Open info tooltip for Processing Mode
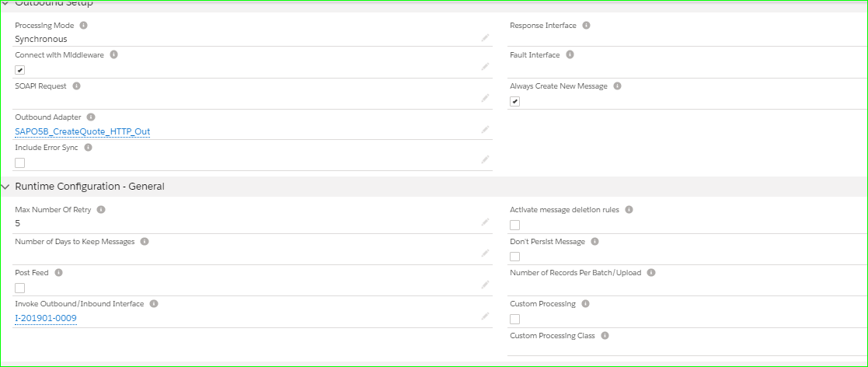 click(84, 26)
